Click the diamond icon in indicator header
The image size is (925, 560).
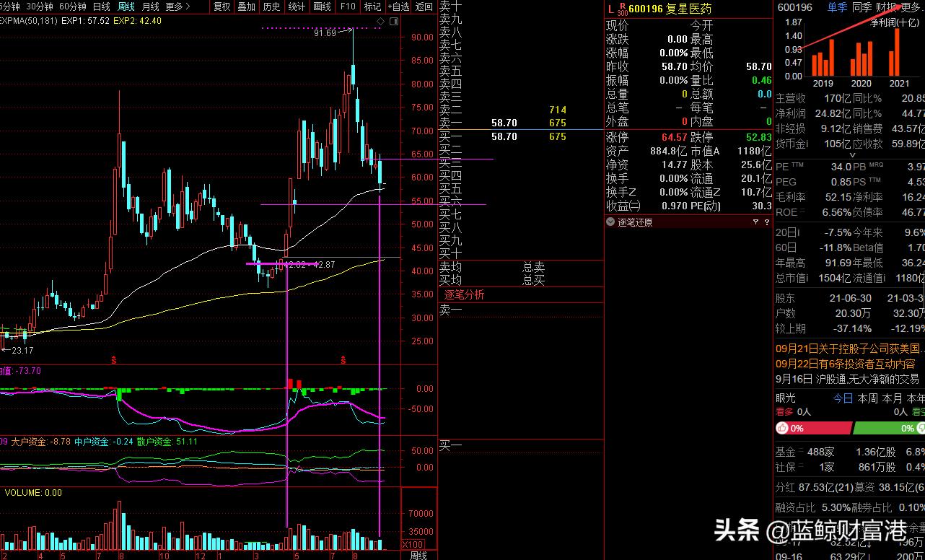[x=380, y=20]
